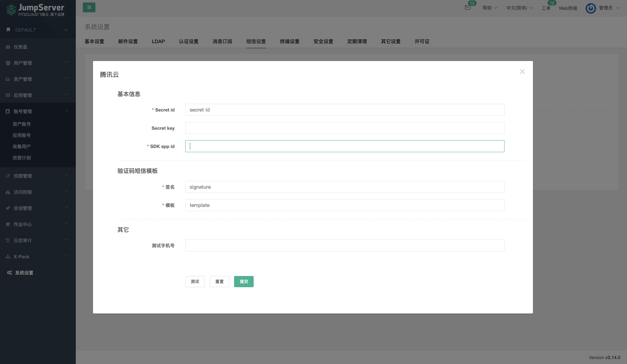Click the bookmark icon beside DEFAULT
Viewport: 627px width, 364px height.
pos(8,30)
